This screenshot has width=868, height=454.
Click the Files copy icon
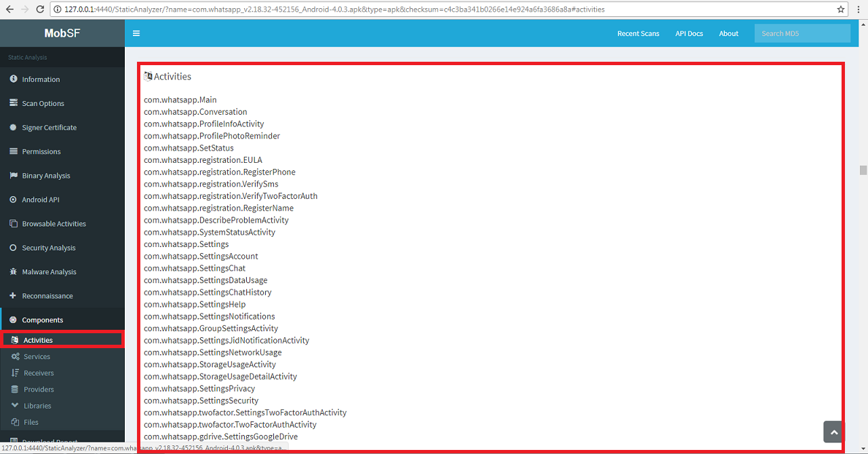coord(15,422)
